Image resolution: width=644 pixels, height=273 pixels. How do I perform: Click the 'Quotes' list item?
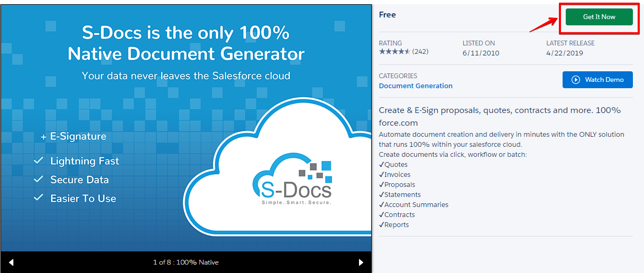pos(393,165)
